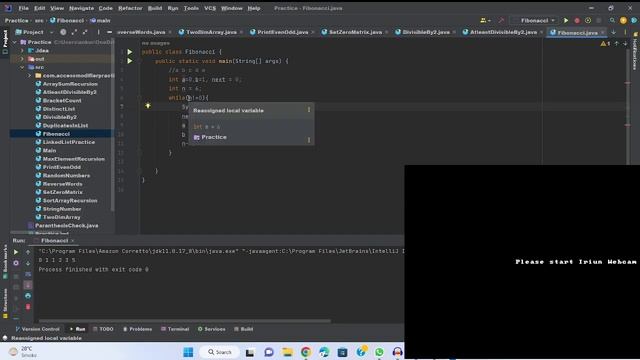Go to next highlighted error arrow
The height and width of the screenshot is (360, 640).
pos(625,43)
